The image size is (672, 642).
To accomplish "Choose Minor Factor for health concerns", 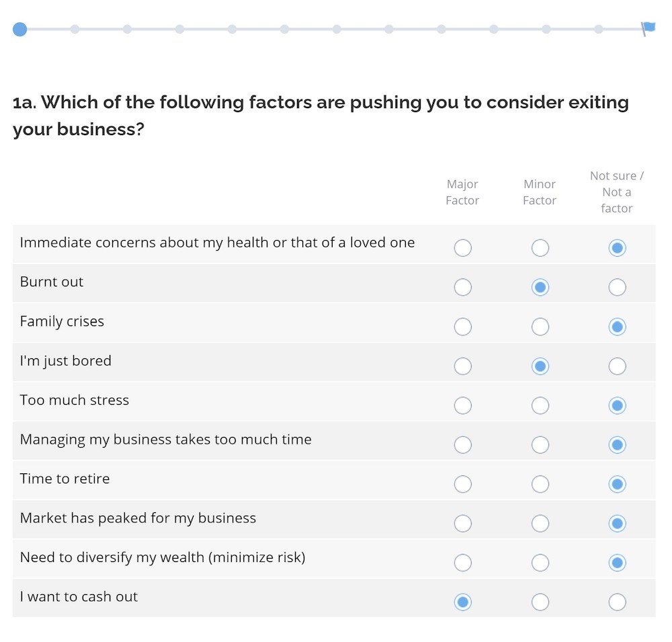I will click(540, 248).
